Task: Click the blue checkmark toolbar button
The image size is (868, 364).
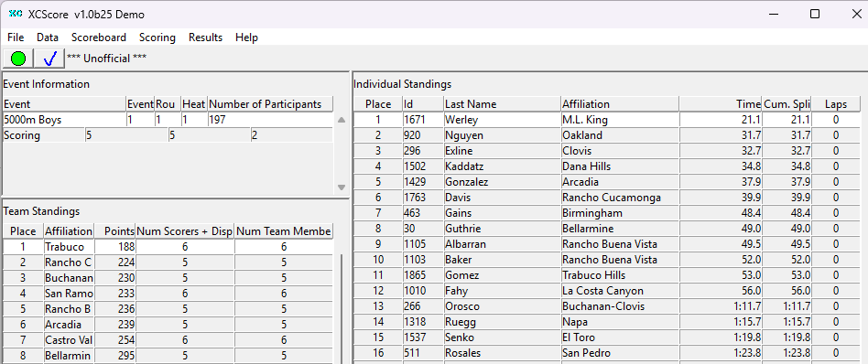Action: coord(49,59)
